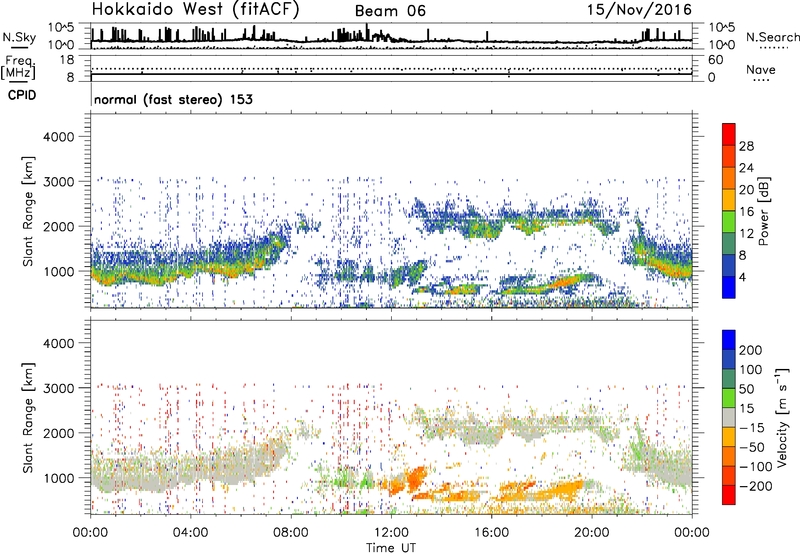Click the '16' power colorbar value
Viewport: 800px width, 554px height.
pos(746,212)
